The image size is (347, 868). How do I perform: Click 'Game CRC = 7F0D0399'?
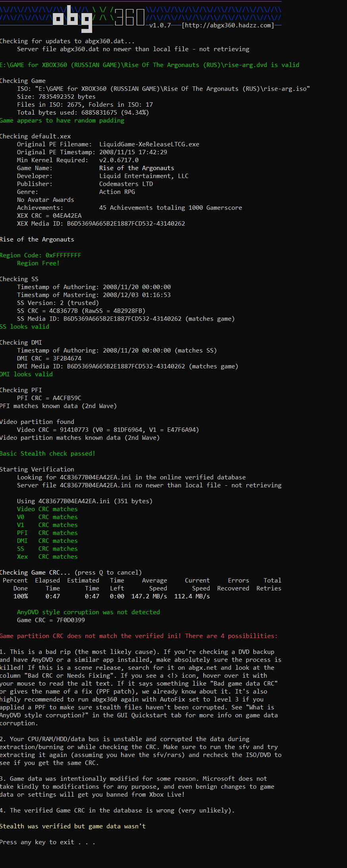pyautogui.click(x=51, y=620)
